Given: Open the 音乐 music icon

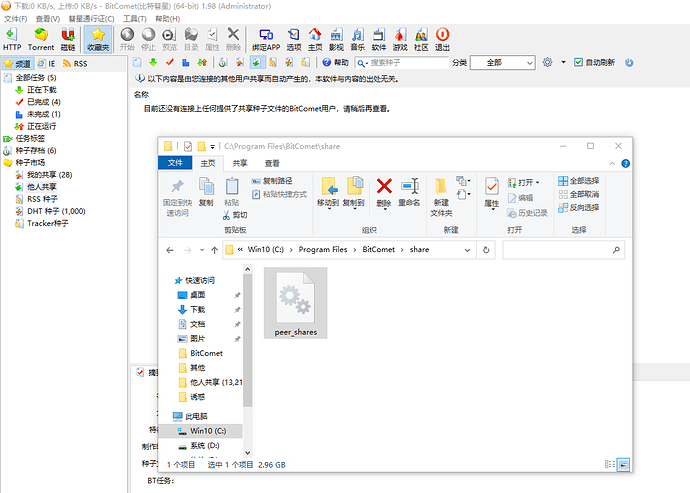Looking at the screenshot, I should 357,39.
